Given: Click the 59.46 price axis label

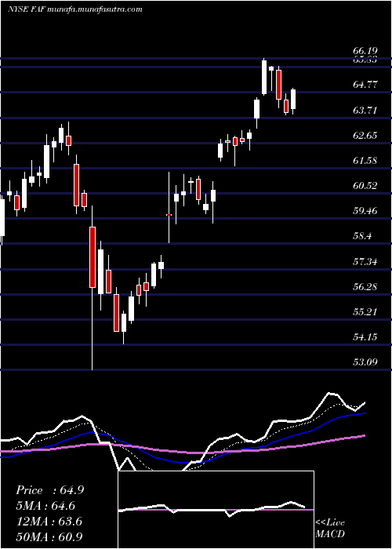Looking at the screenshot, I should 365,211.
